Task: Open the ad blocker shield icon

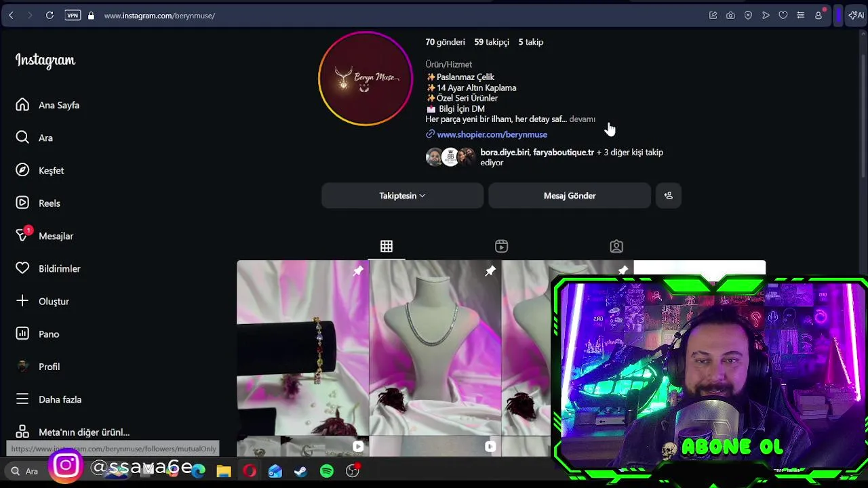Action: (x=748, y=15)
